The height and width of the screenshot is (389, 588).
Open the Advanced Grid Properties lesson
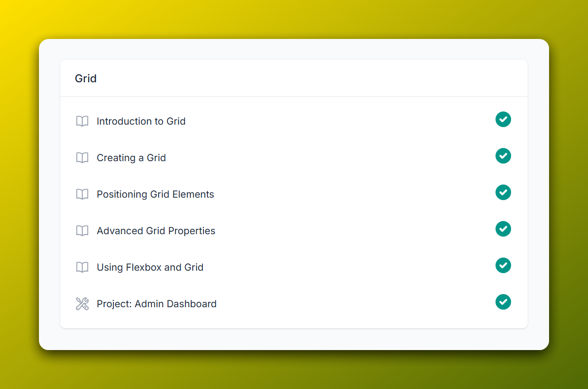[156, 230]
